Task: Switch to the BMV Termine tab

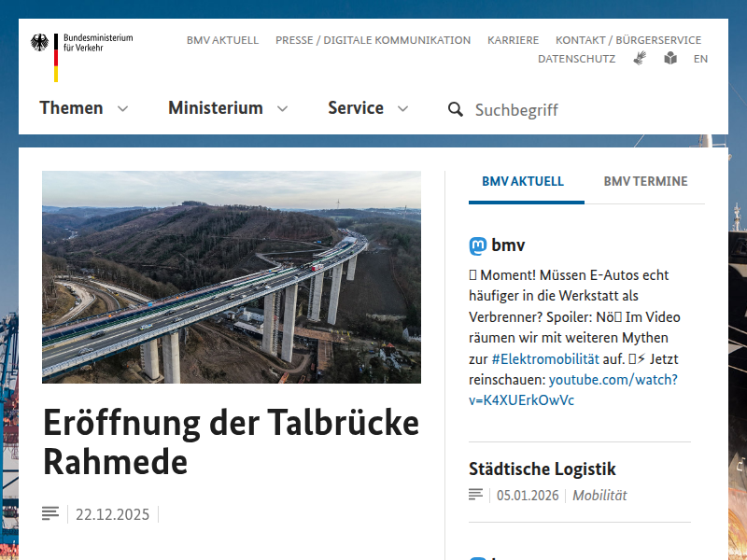Action: (x=645, y=182)
